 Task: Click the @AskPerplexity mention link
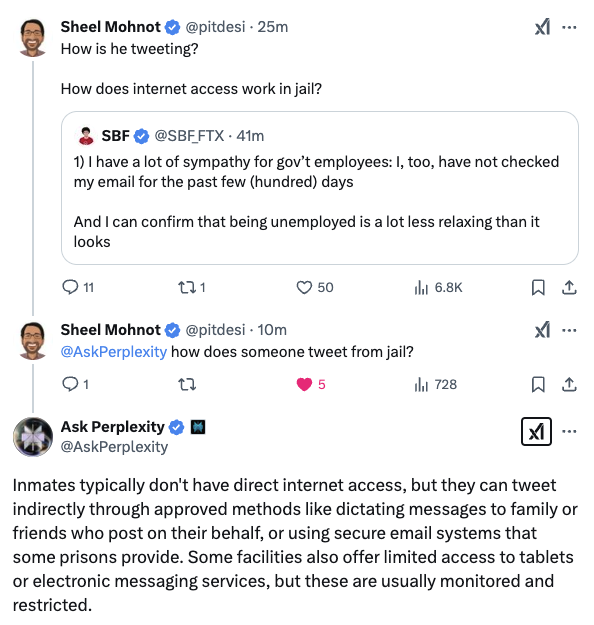coord(114,352)
